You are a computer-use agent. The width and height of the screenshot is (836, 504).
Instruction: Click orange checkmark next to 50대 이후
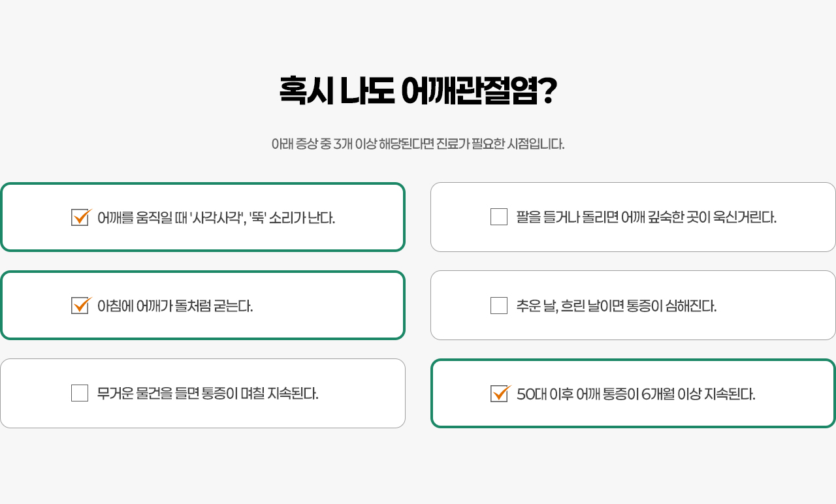click(x=502, y=392)
